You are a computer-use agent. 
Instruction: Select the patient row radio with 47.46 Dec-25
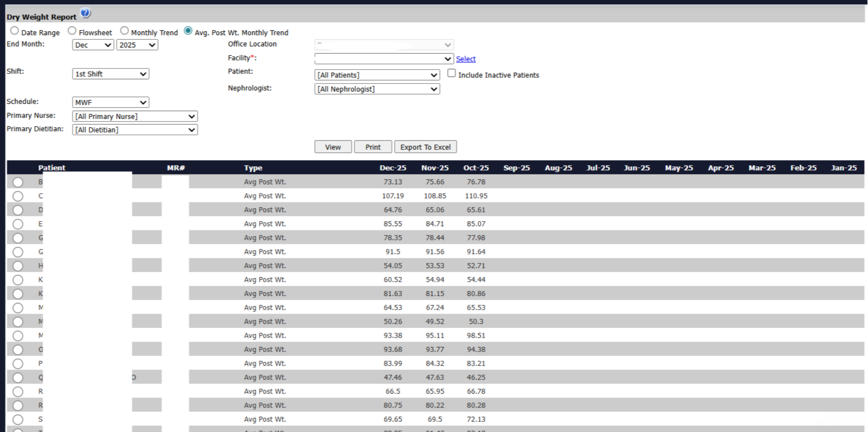pos(18,378)
